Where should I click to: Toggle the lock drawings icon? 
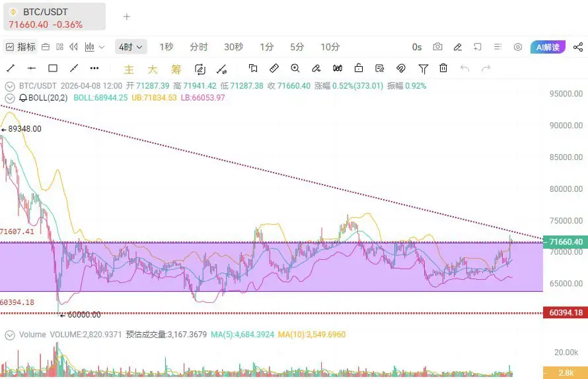[359, 68]
